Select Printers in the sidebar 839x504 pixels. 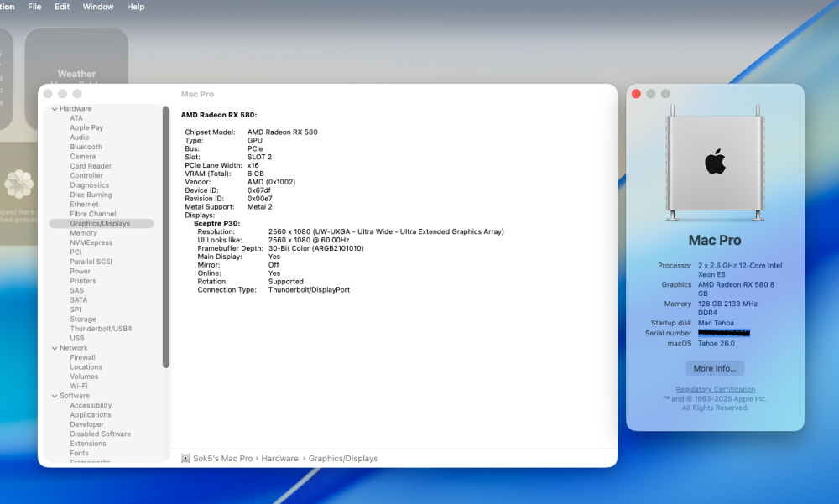tap(83, 281)
